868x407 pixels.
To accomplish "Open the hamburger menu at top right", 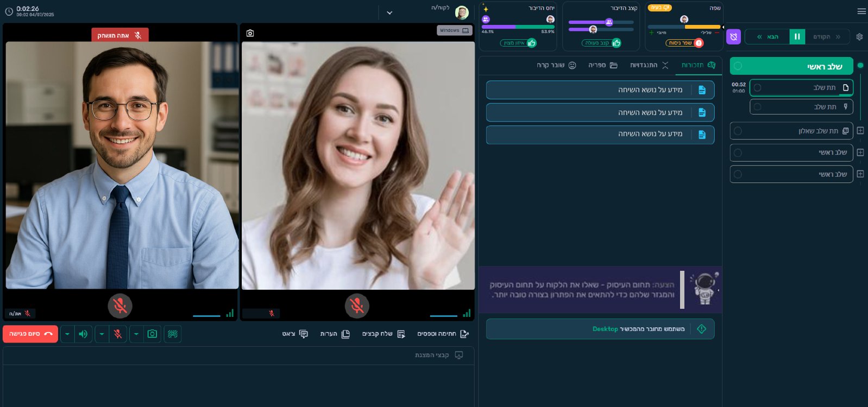I will tap(861, 11).
